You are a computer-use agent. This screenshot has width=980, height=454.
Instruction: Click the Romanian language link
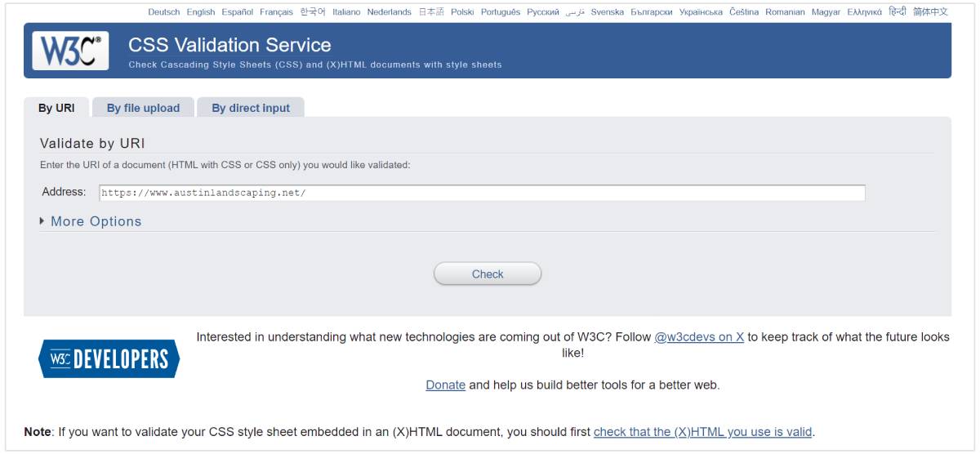click(785, 12)
